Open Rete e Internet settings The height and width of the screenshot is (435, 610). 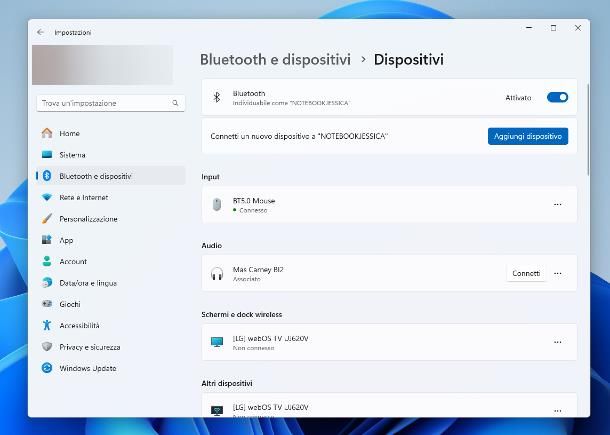point(111,197)
